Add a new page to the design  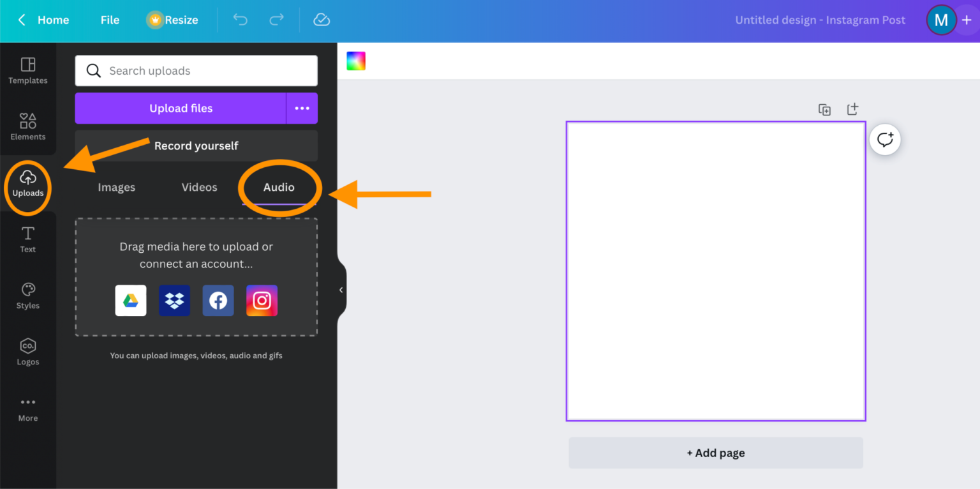pos(715,453)
